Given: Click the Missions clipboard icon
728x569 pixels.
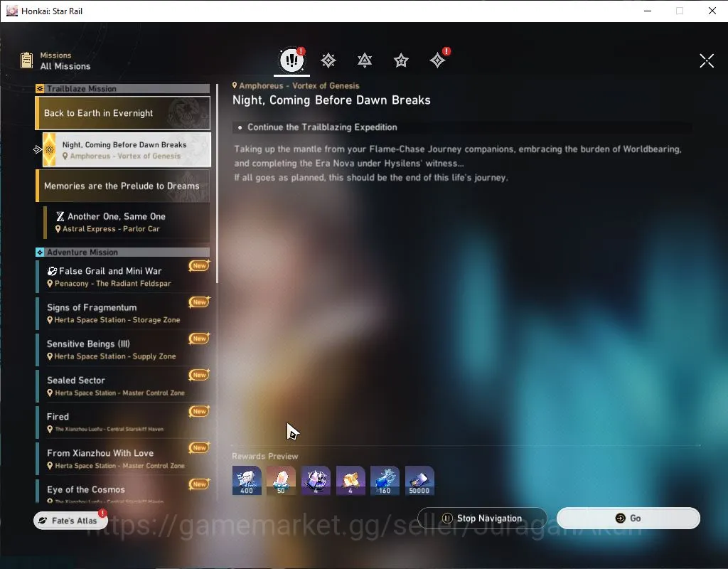Looking at the screenshot, I should click(x=26, y=60).
